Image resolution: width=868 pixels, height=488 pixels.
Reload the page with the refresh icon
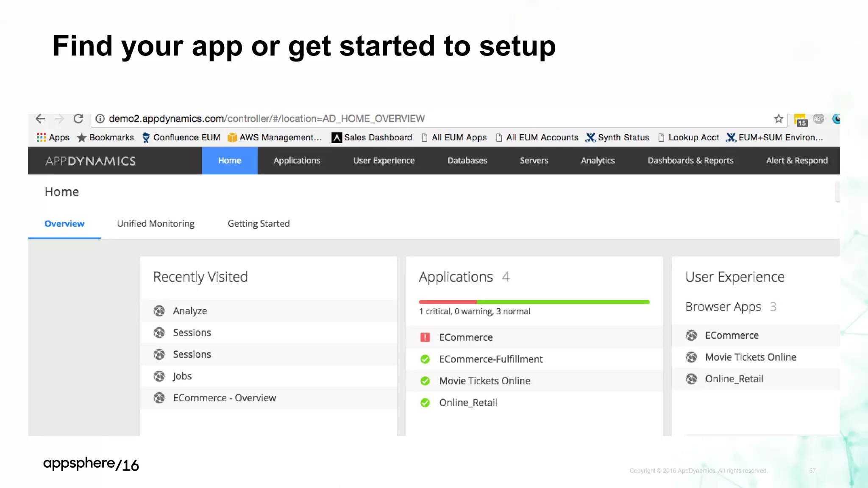(78, 119)
